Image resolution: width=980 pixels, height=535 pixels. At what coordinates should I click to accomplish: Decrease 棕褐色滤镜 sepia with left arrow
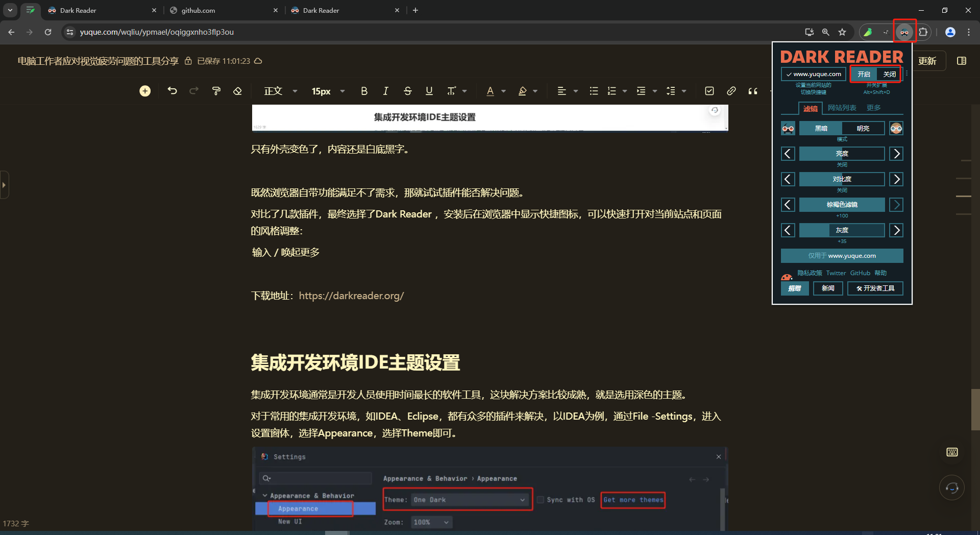coord(788,205)
